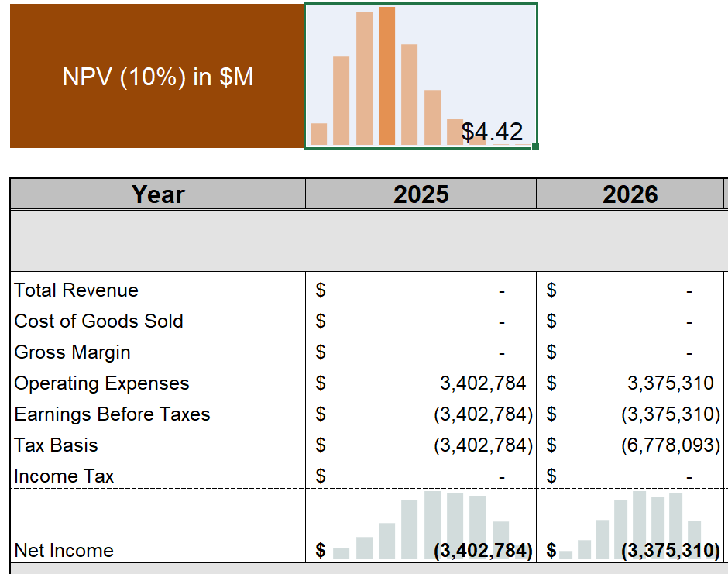The image size is (728, 574).
Task: Click the Income Tax row label
Action: point(64,476)
